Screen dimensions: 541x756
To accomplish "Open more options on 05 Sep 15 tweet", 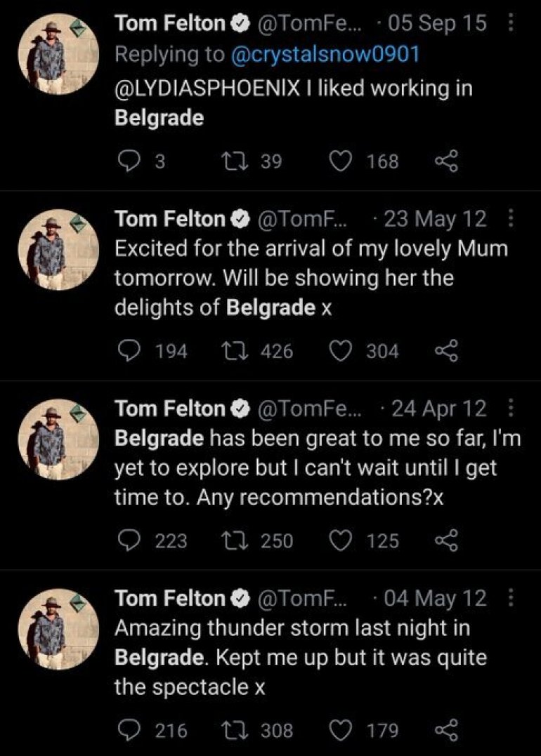I will [x=511, y=23].
